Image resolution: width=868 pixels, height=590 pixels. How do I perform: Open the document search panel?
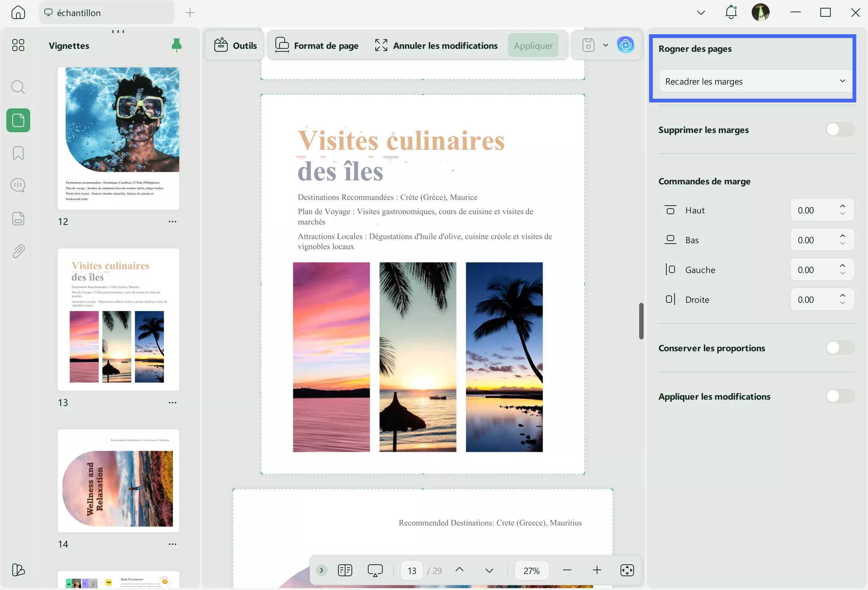tap(18, 86)
